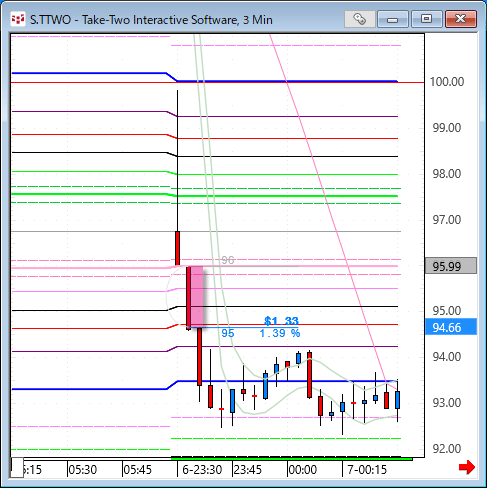This screenshot has height=488, width=487.
Task: Minimize the S.TTWO chart window
Action: click(x=393, y=19)
